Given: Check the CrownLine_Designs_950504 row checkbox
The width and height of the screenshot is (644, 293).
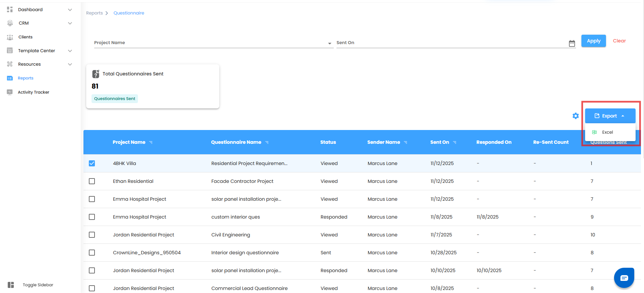Looking at the screenshot, I should click(92, 253).
